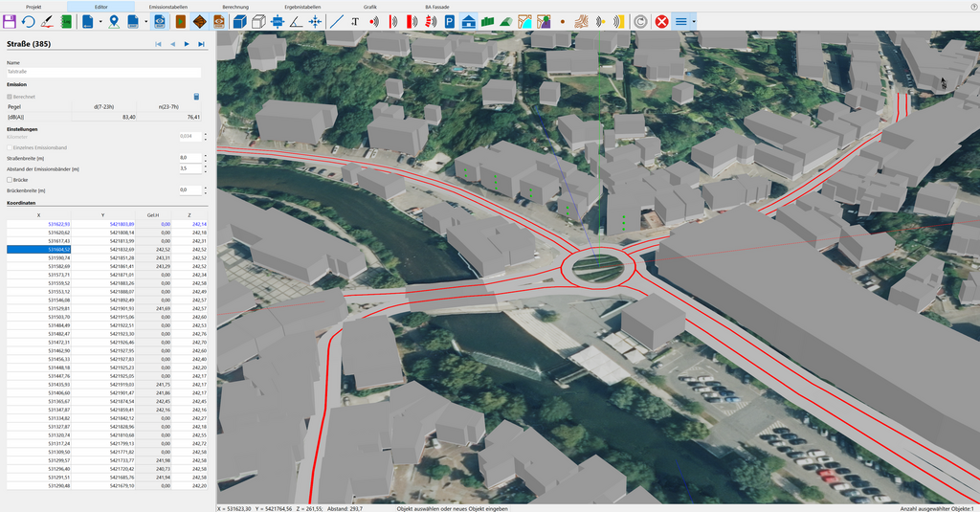Select the map location pin tool

point(115,21)
